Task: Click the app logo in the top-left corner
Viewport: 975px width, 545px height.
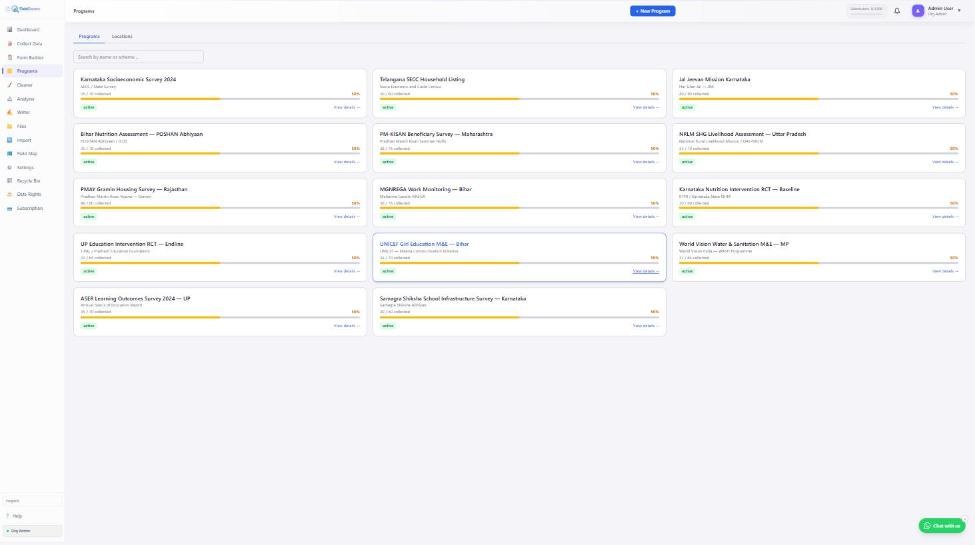Action: click(24, 9)
